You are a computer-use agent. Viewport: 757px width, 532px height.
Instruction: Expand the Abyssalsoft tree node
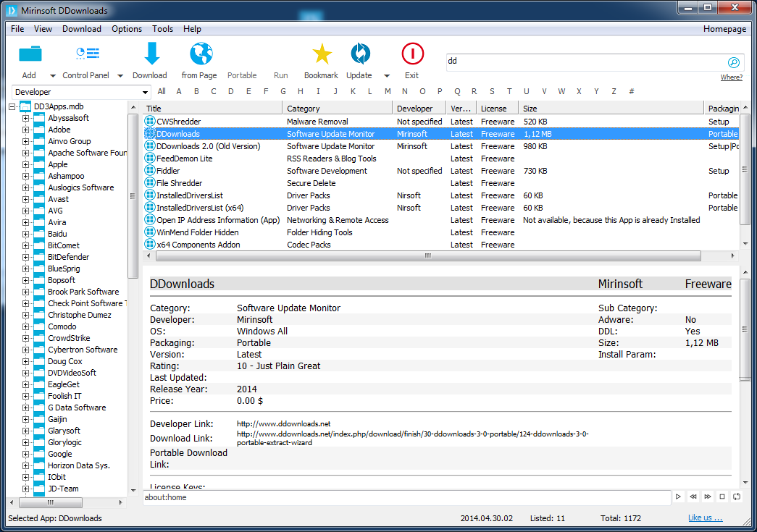tap(25, 118)
